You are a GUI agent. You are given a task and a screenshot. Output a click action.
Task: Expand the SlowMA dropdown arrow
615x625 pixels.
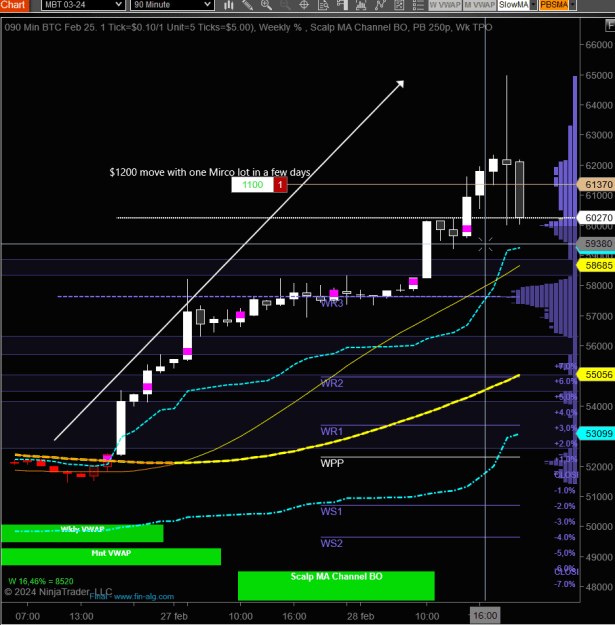tap(533, 5)
